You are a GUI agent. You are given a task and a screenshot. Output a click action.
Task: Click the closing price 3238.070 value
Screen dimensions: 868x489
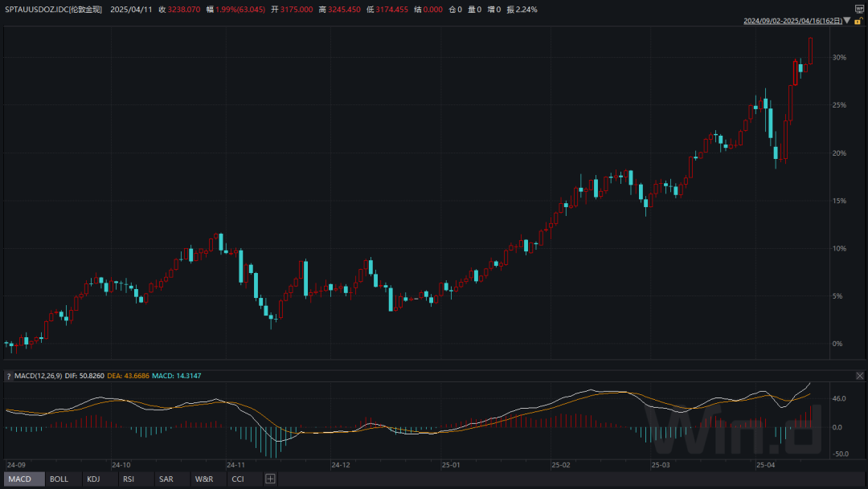(x=184, y=10)
